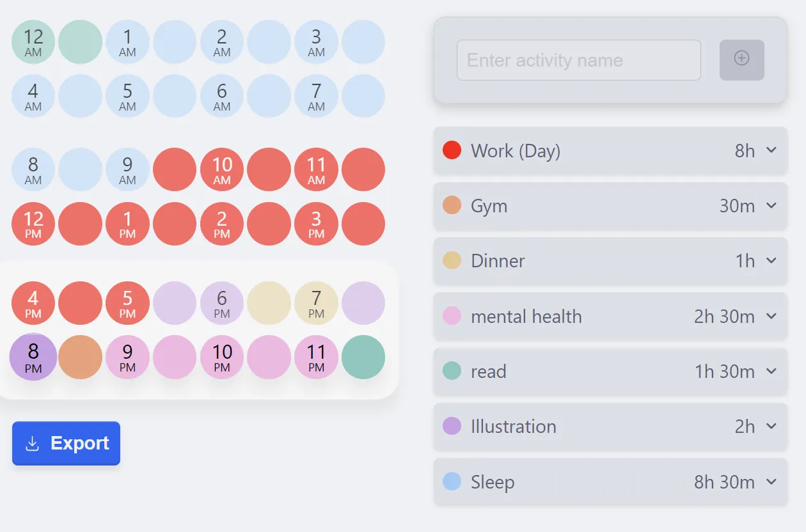806x532 pixels.
Task: Click the blue Sleep color dot
Action: [452, 481]
